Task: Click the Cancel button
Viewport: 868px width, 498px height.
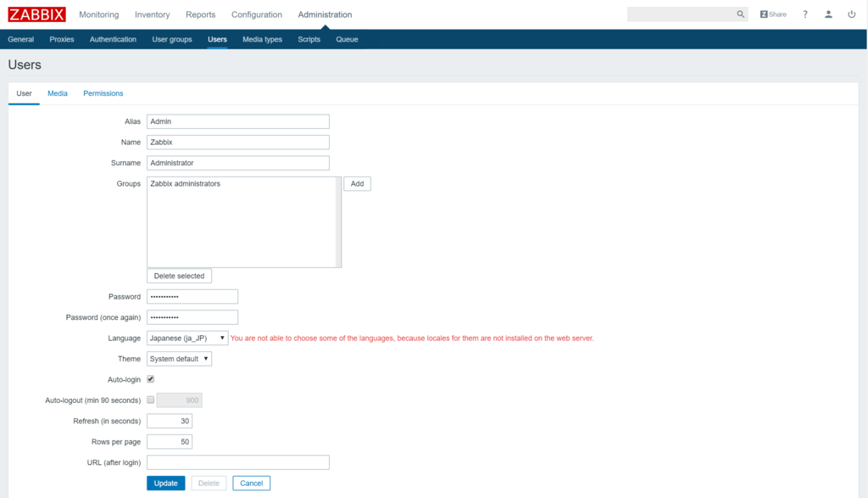Action: [x=251, y=483]
